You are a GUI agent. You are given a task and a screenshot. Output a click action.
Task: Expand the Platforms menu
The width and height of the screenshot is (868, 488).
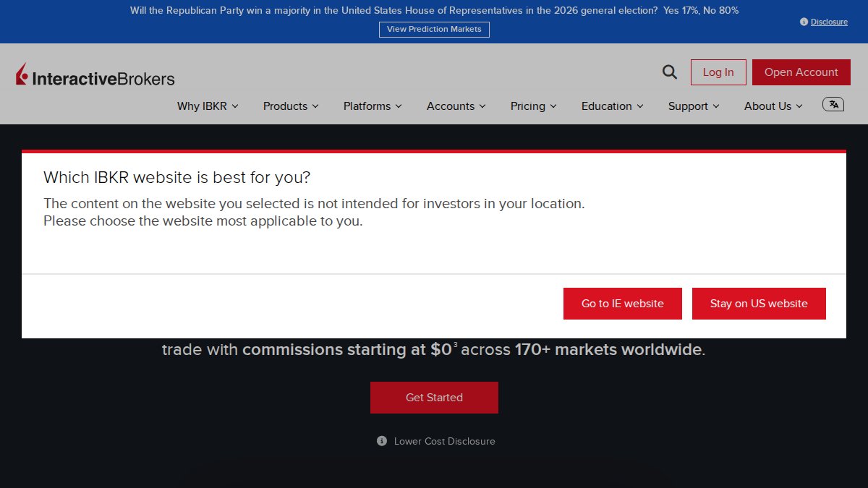373,106
